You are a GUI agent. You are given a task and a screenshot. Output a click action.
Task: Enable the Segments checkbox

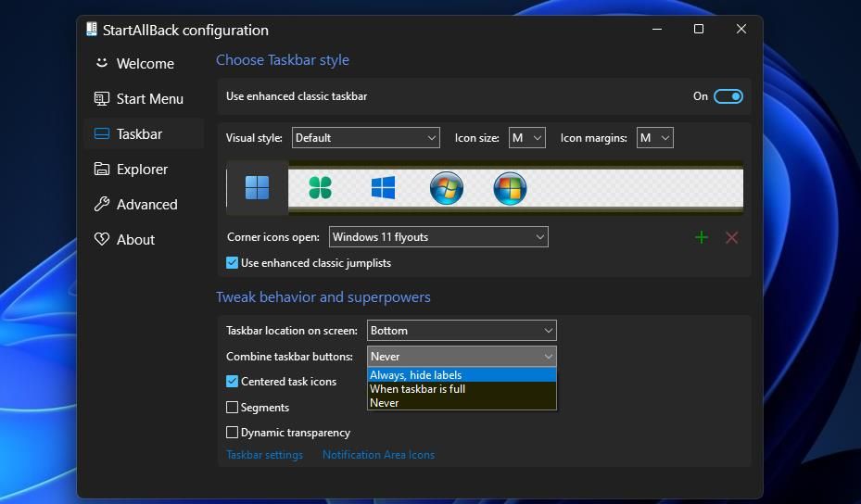(233, 408)
